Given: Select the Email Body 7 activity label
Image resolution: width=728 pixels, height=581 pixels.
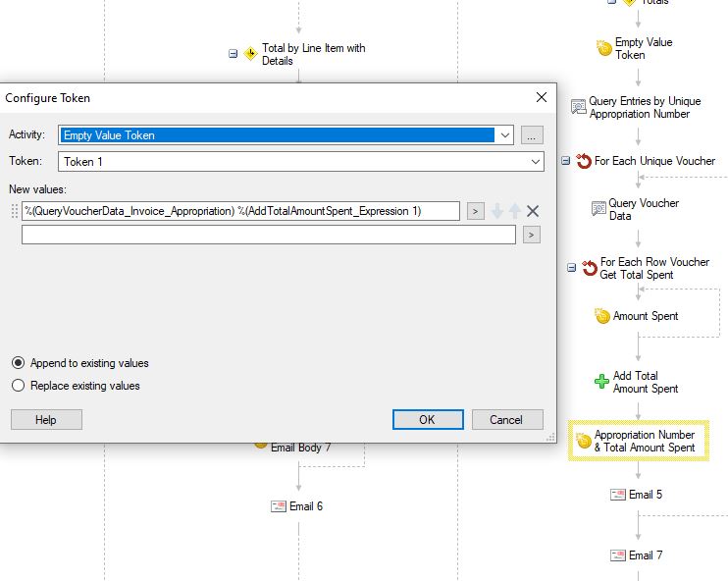Looking at the screenshot, I should pos(301,448).
